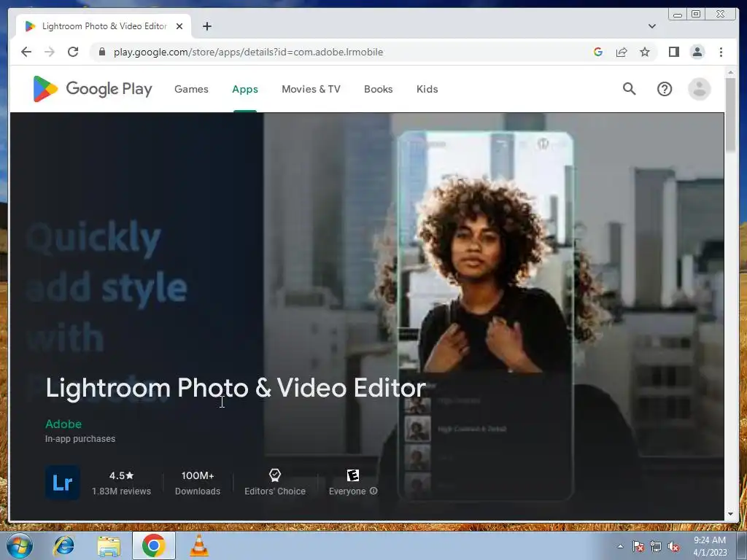Open the Chrome three-dot menu

tap(721, 52)
